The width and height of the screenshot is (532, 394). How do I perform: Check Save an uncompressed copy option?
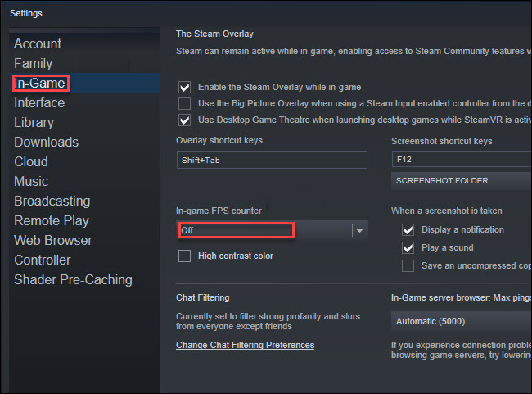pos(408,266)
